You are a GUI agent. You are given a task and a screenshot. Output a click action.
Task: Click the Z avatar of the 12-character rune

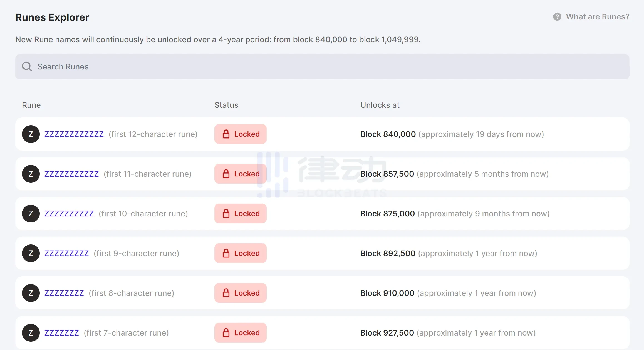tap(31, 134)
